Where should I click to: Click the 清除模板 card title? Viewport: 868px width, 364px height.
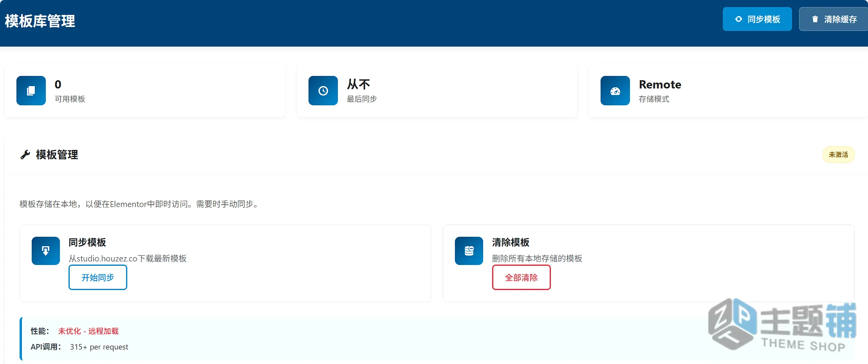pos(511,242)
